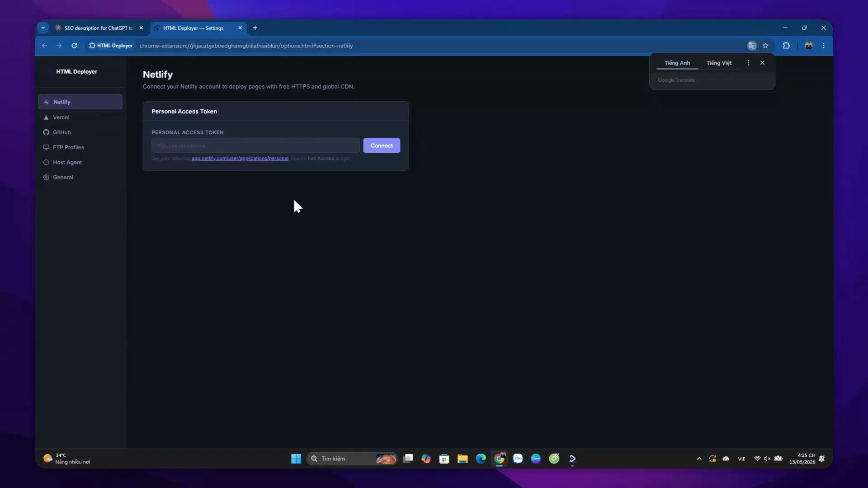Click the VIE language indicator
This screenshot has width=868, height=488.
pyautogui.click(x=741, y=459)
